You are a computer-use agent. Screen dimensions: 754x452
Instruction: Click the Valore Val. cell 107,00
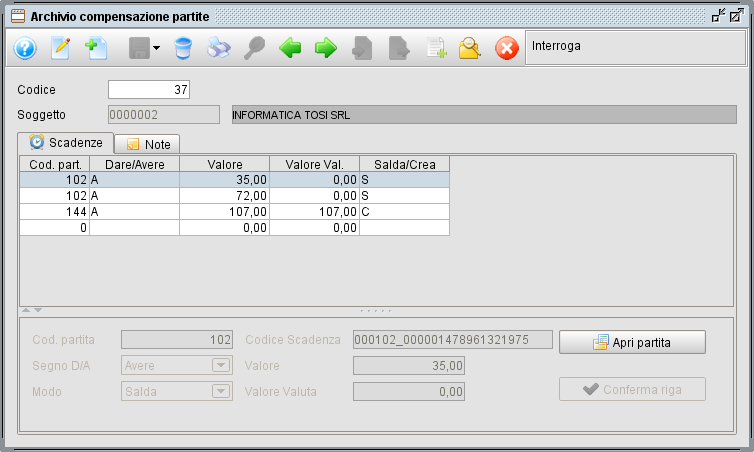tap(314, 212)
